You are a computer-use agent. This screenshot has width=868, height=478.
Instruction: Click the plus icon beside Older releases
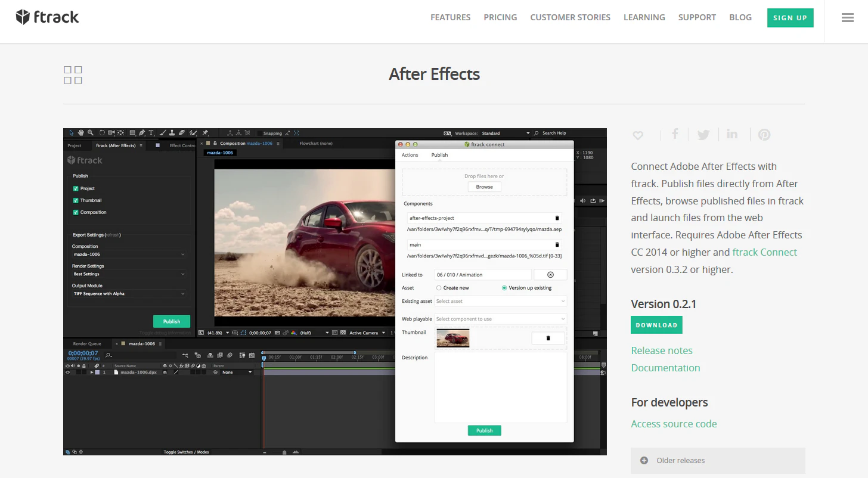click(644, 460)
